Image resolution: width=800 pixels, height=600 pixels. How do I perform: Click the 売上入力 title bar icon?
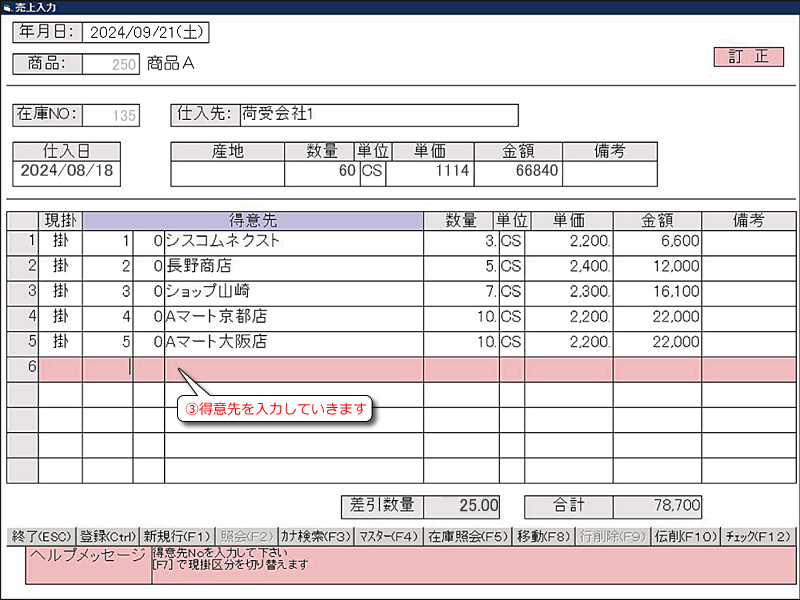pos(10,7)
